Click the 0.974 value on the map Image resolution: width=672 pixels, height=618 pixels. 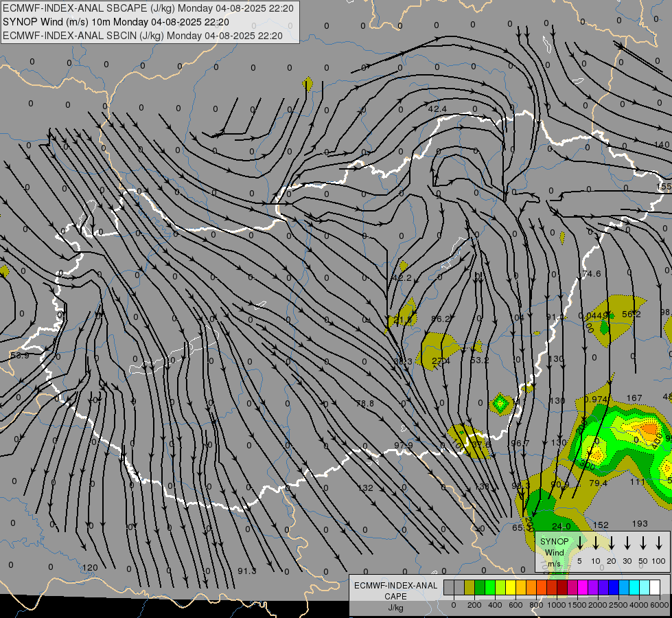[596, 399]
